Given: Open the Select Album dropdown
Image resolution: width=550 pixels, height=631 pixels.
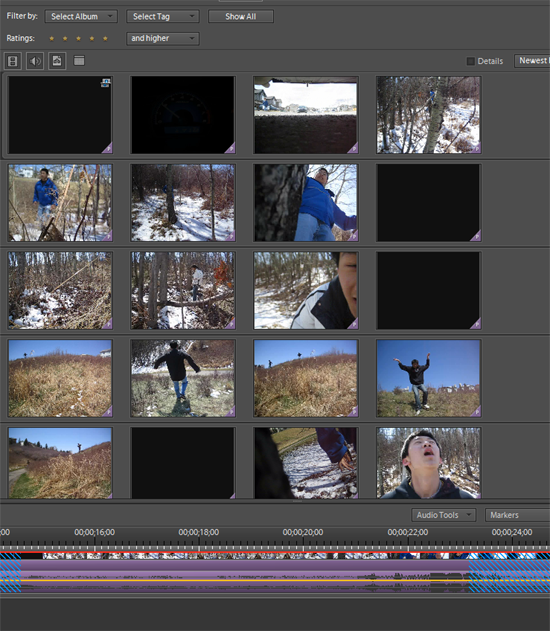Looking at the screenshot, I should pyautogui.click(x=81, y=16).
